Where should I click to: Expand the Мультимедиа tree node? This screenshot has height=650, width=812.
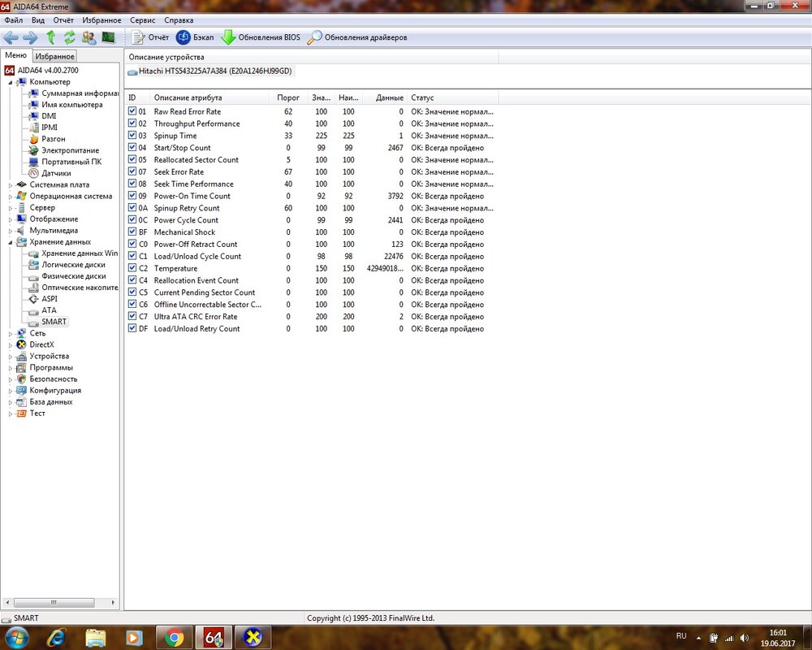pos(11,230)
